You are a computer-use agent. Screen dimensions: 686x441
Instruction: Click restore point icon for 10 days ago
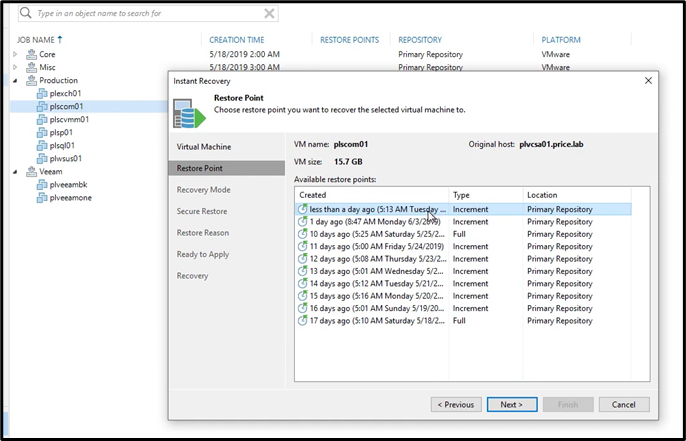coord(302,234)
